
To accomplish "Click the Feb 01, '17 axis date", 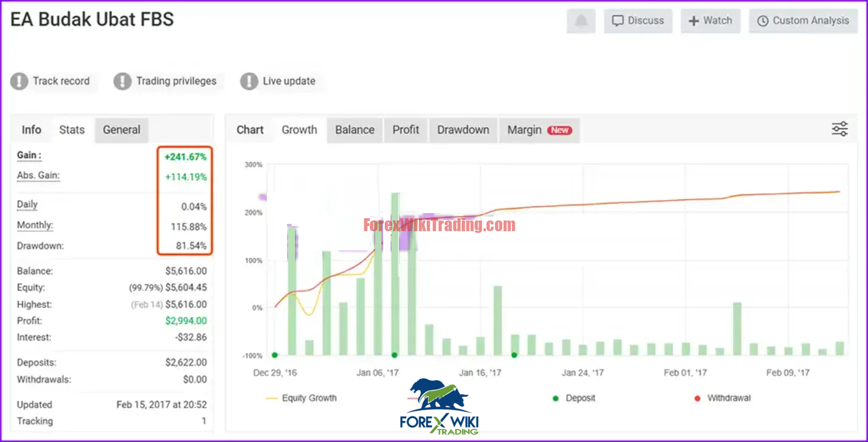I will click(x=685, y=372).
